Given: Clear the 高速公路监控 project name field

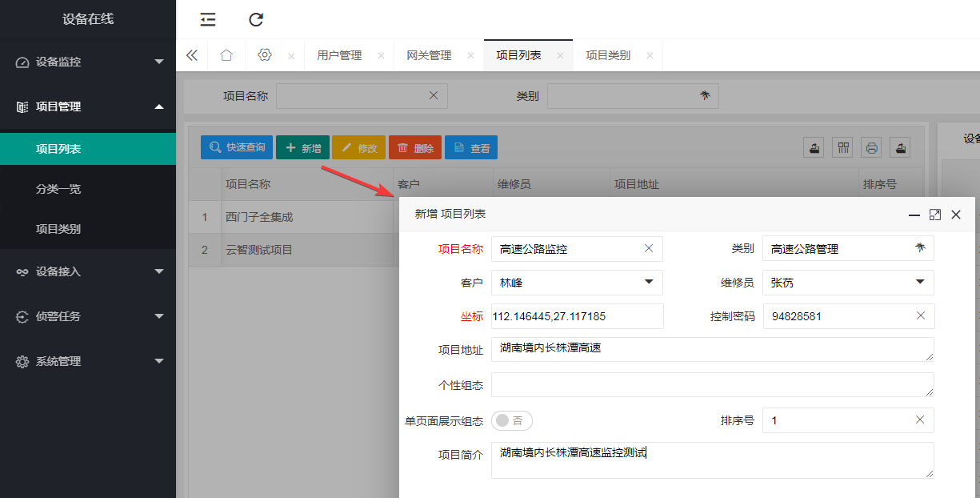Looking at the screenshot, I should pyautogui.click(x=649, y=248).
